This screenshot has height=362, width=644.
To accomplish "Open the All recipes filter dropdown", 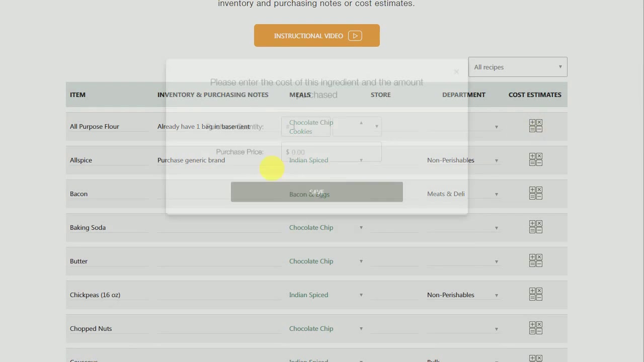I will pos(518,67).
